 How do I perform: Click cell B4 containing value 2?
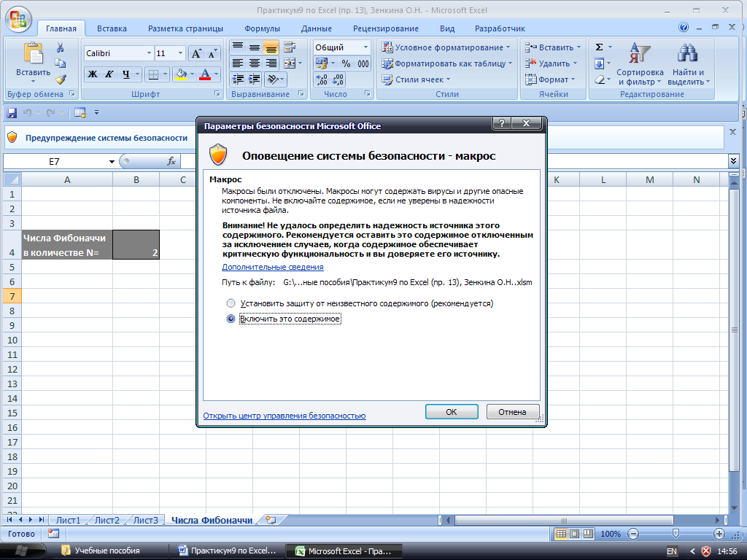136,245
